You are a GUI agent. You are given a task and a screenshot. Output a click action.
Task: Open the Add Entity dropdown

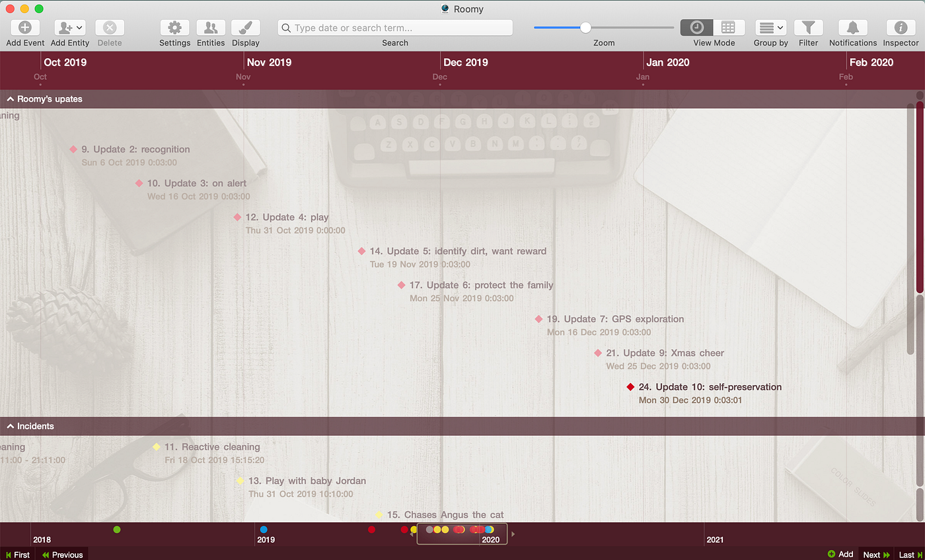[70, 28]
